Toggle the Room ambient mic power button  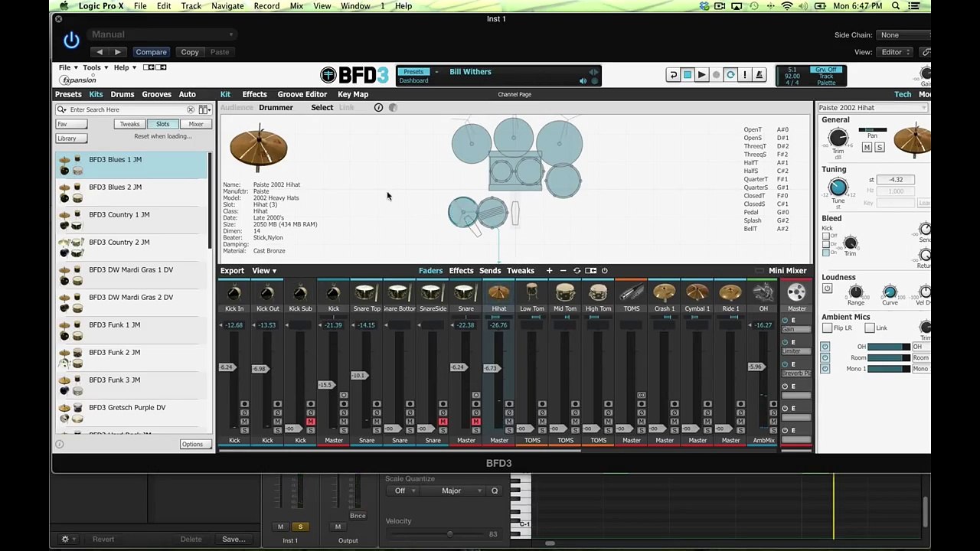click(825, 357)
